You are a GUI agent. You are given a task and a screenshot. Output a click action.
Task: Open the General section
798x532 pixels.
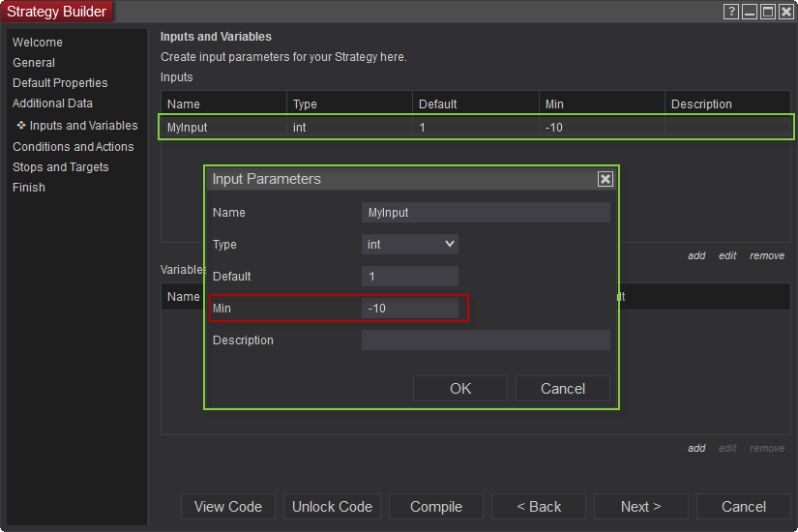click(34, 63)
